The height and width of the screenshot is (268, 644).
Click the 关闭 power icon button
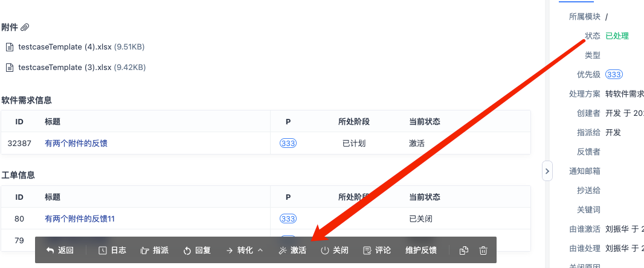coord(334,250)
